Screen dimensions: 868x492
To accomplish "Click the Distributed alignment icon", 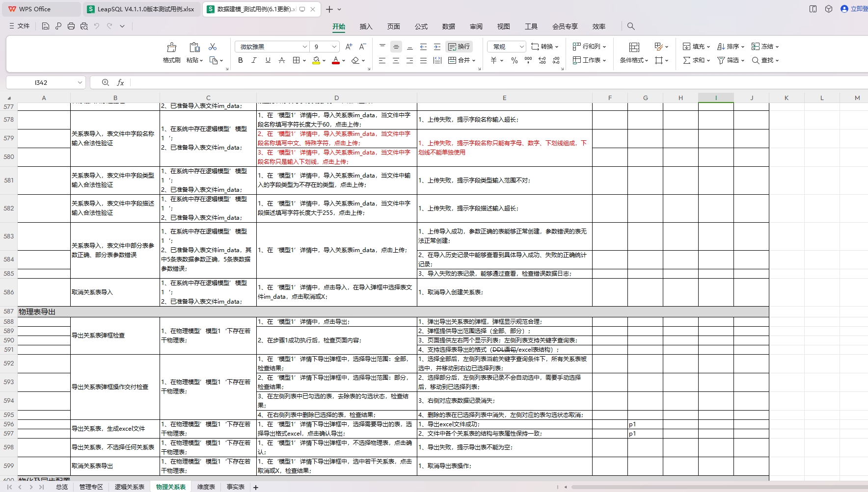I will point(437,60).
